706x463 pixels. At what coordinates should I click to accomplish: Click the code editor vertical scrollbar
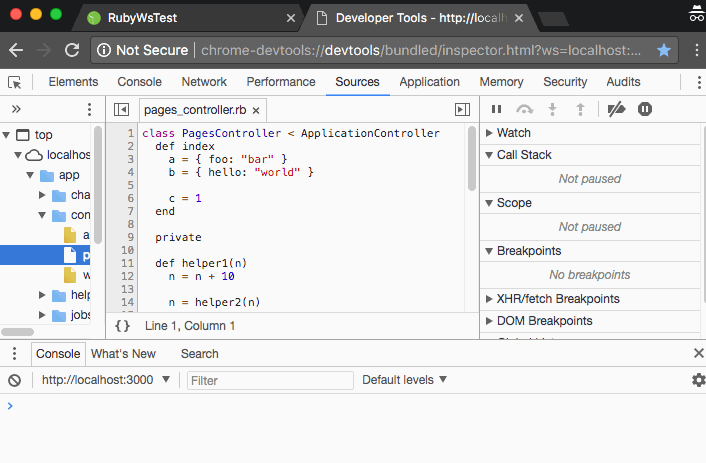[x=471, y=159]
